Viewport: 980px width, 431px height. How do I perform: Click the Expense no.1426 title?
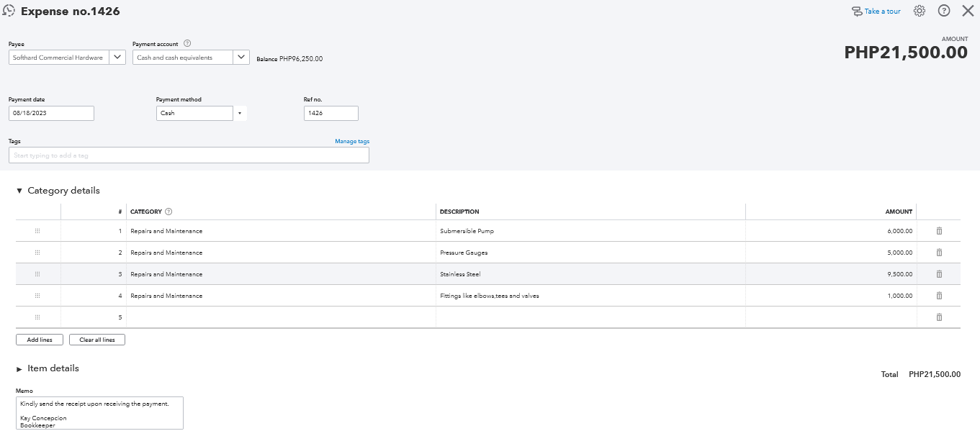click(x=71, y=12)
